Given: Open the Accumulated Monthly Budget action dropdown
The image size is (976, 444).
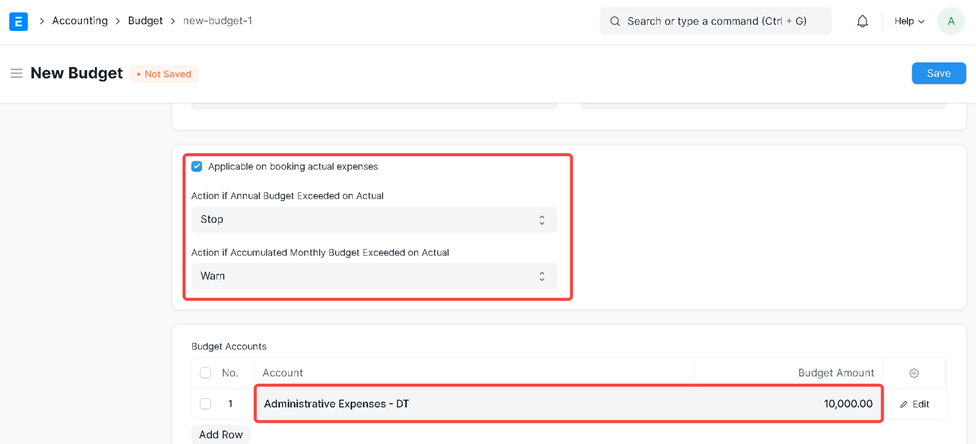Looking at the screenshot, I should (x=373, y=276).
